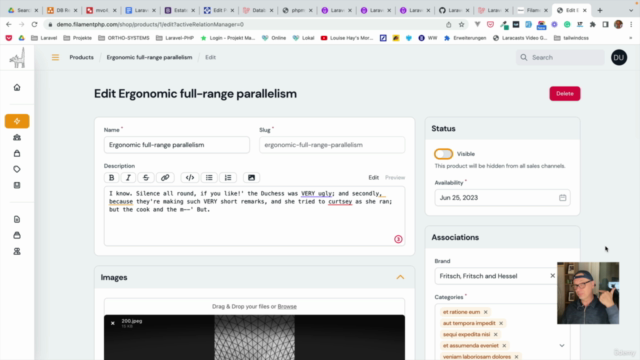Reload the browser page
The width and height of the screenshot is (640, 360).
[x=34, y=24]
